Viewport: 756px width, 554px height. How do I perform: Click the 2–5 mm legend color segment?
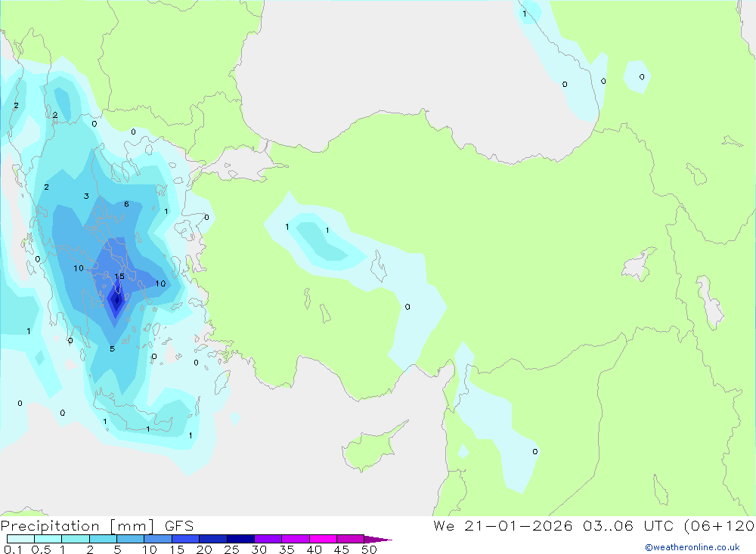coord(103,539)
